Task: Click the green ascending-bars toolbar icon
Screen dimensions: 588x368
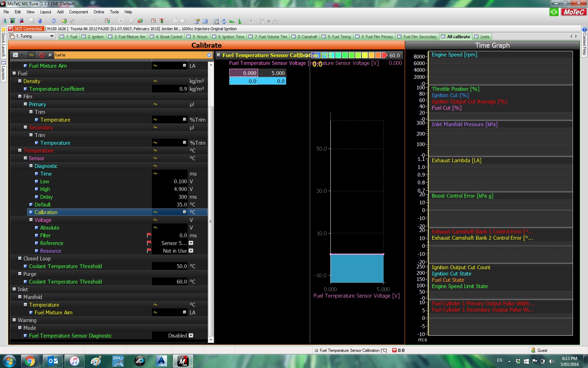Action: click(x=240, y=21)
